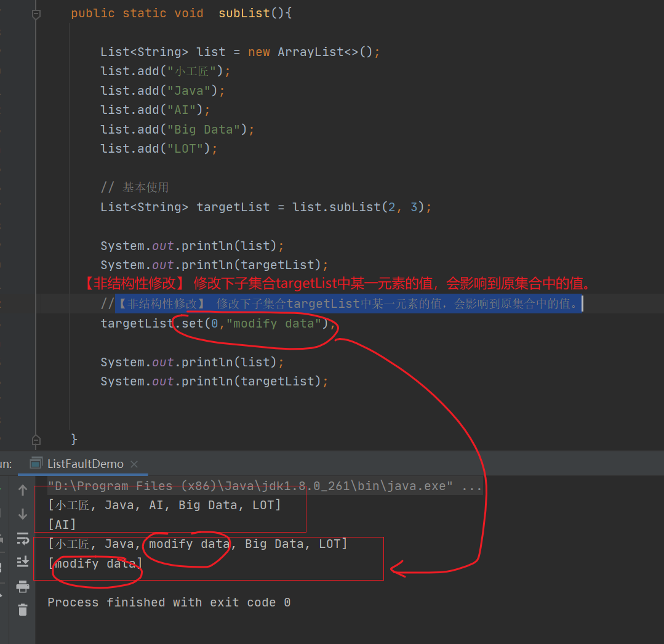Screen dimensions: 664x644
Task: Click the ListFaultDemo tab window icon
Action: (x=36, y=464)
